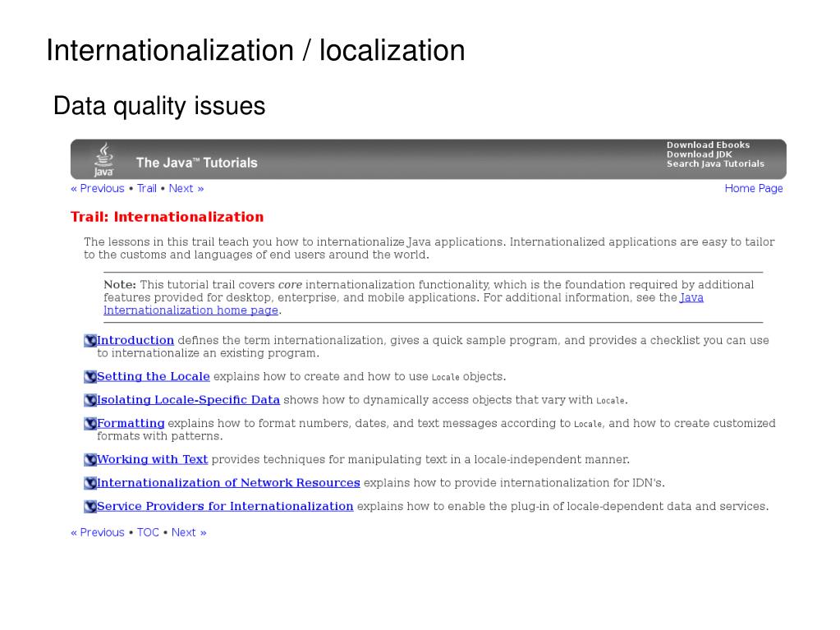Click the Trail: Internationalization heading

168,217
